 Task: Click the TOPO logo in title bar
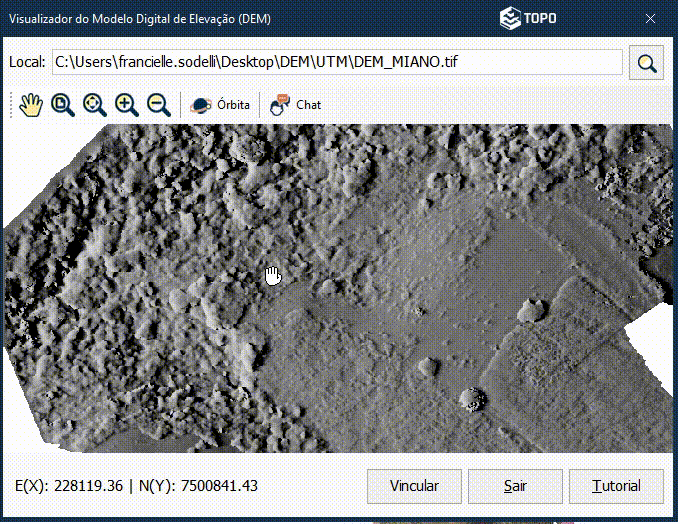coord(529,19)
